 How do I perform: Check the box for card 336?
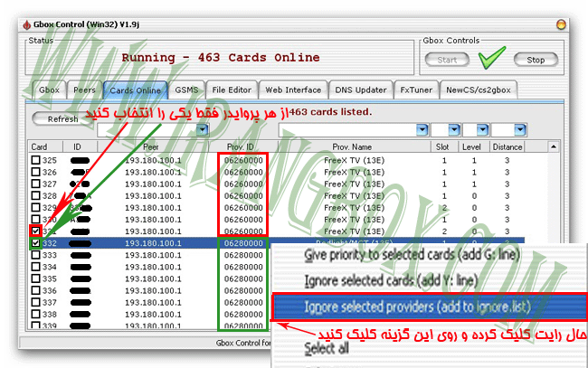(35, 290)
